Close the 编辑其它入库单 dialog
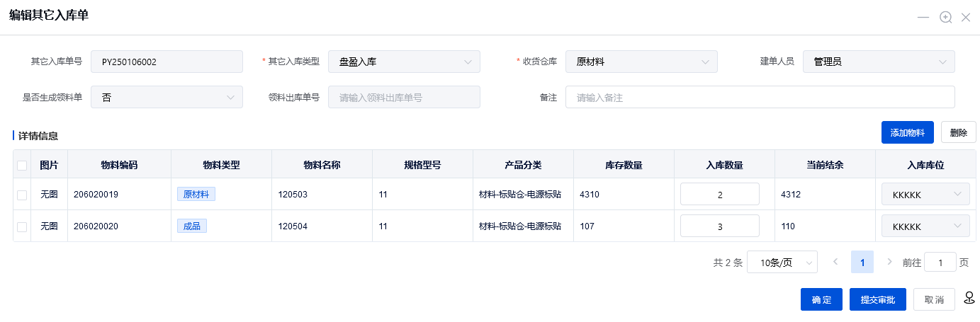This screenshot has height=322, width=980. [966, 17]
